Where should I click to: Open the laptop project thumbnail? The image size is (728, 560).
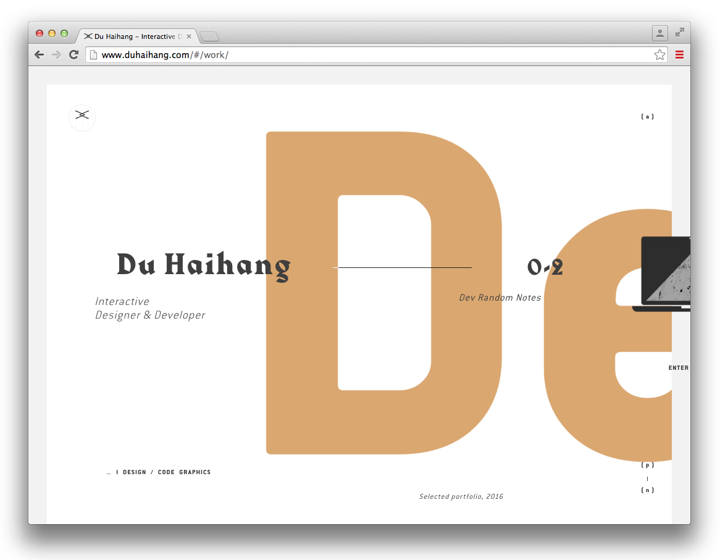(666, 273)
